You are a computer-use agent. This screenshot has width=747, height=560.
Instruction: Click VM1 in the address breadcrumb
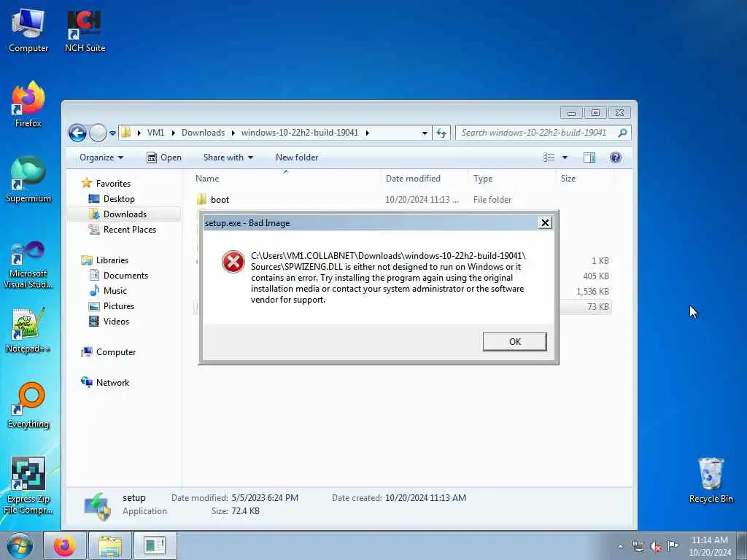tap(155, 133)
